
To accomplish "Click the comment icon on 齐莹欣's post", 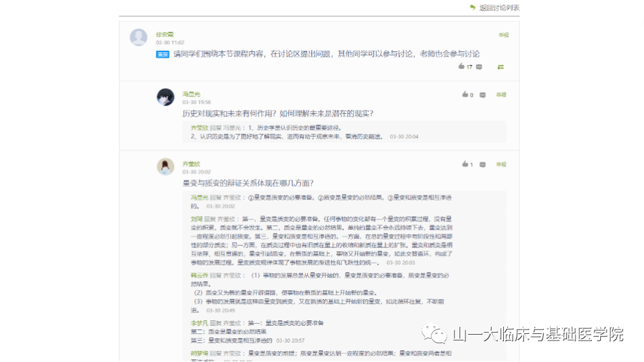I will click(482, 164).
